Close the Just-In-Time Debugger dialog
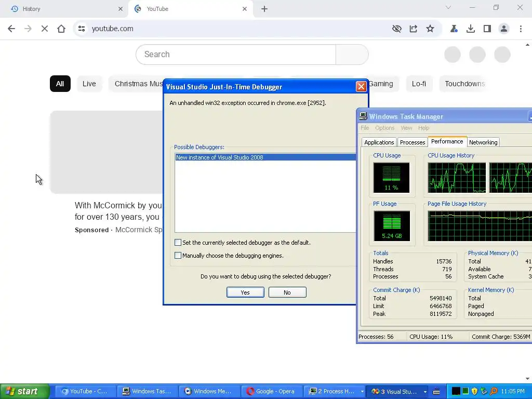Screen dimensions: 532x399 point(361,87)
